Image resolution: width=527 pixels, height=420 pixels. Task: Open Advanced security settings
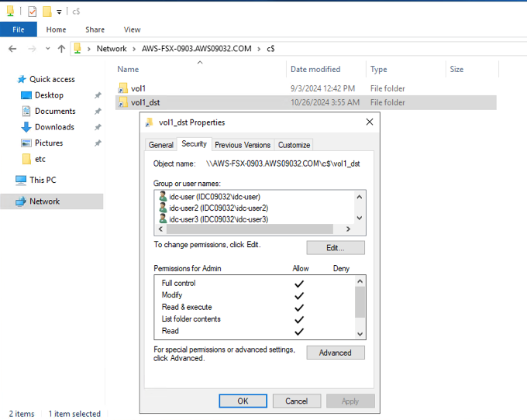336,353
